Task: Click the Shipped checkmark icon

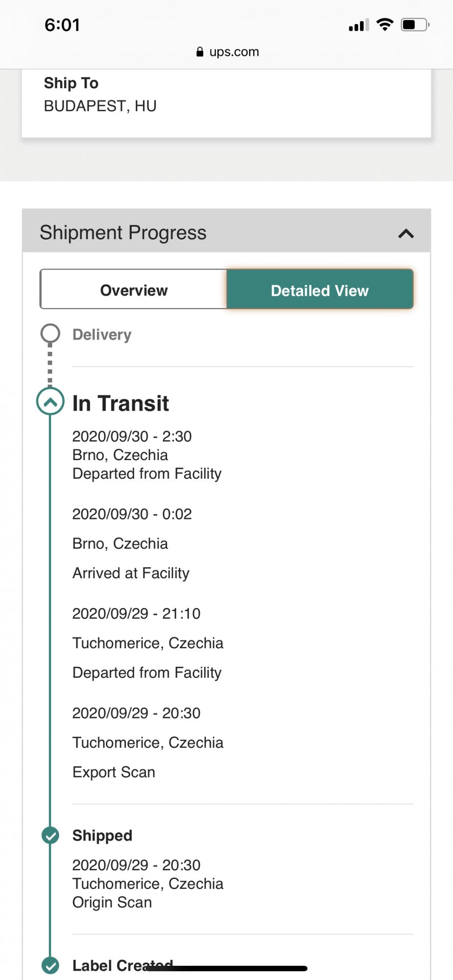Action: coord(50,835)
